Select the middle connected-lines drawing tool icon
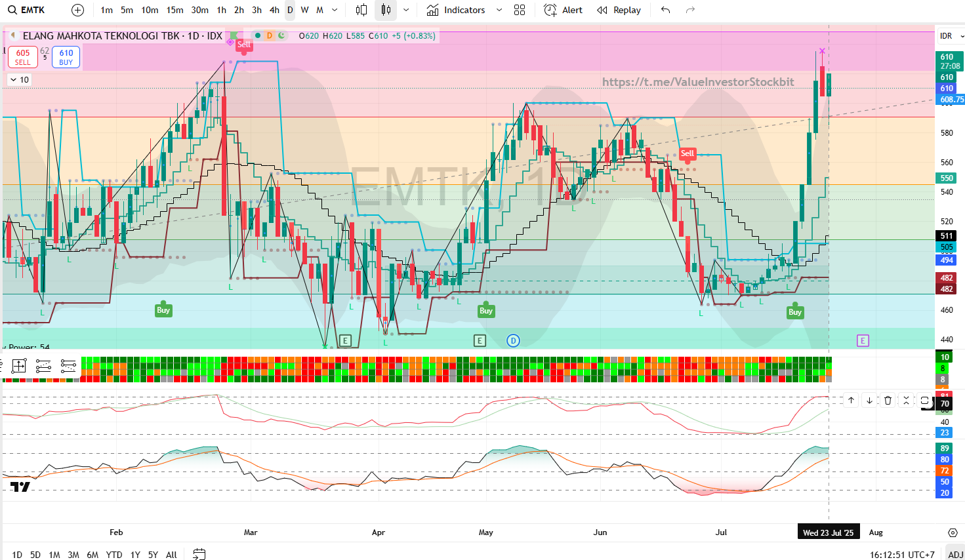The image size is (965, 560). pyautogui.click(x=43, y=366)
